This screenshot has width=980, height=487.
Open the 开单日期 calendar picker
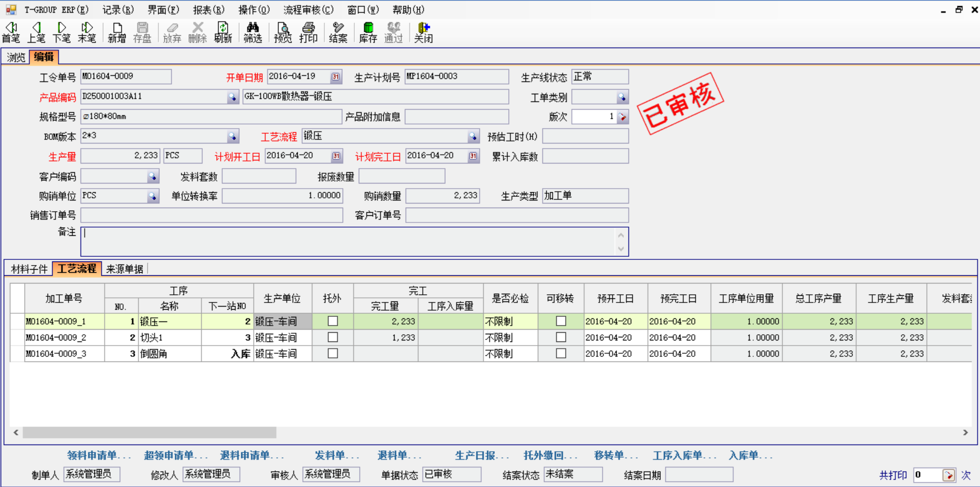pos(336,76)
